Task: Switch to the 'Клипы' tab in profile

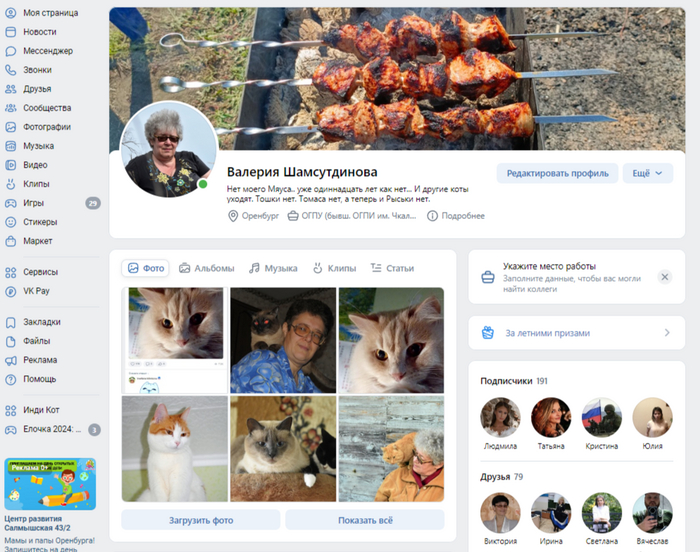Action: 334,268
